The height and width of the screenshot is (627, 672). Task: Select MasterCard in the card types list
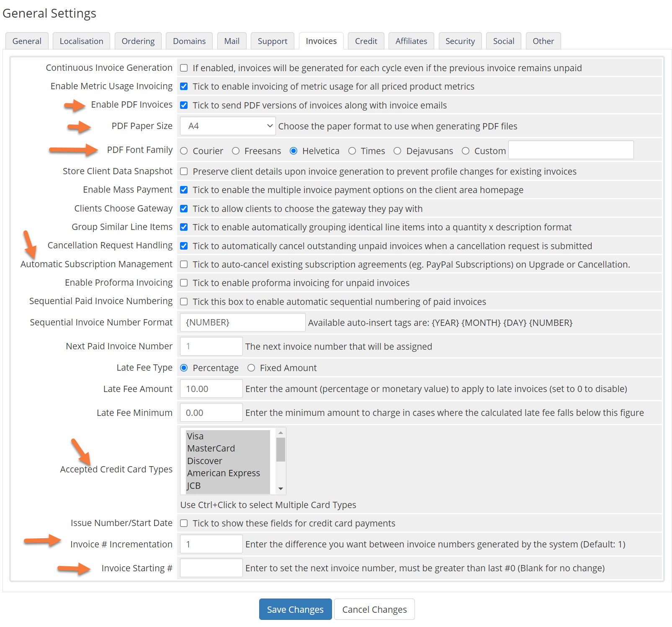(211, 449)
